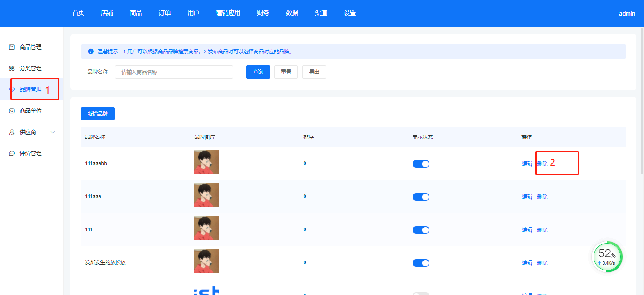Disable display switch for brand 111aaa
This screenshot has height=295, width=644.
[x=421, y=197]
